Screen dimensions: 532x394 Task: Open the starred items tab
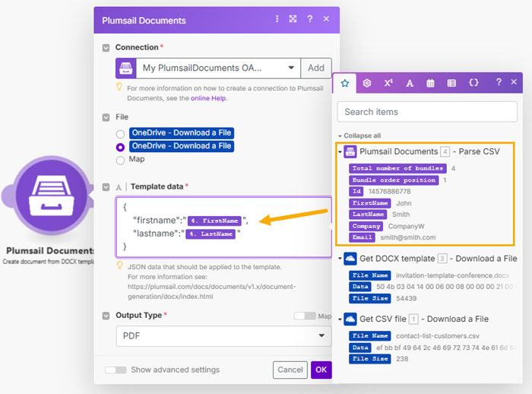point(345,83)
